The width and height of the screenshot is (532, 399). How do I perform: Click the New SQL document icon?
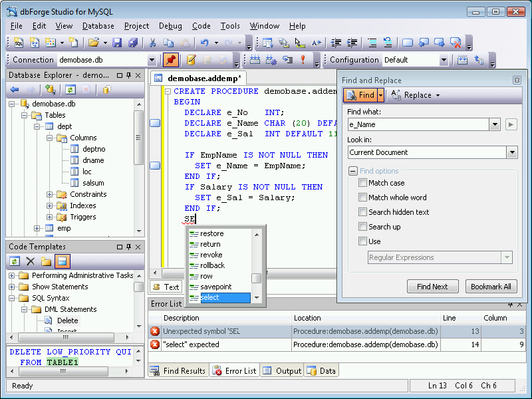[19, 43]
